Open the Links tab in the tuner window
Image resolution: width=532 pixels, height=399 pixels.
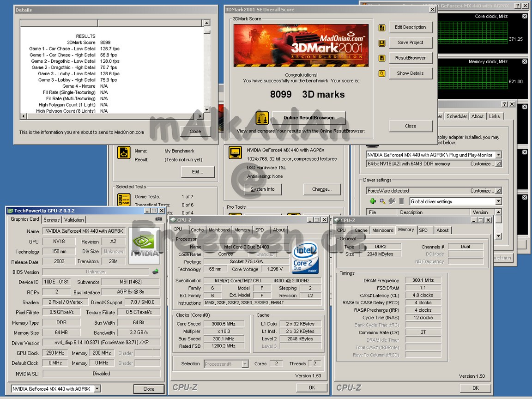click(494, 116)
